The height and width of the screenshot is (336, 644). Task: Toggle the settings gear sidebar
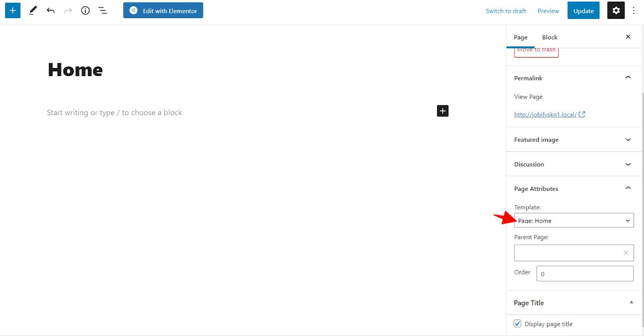click(616, 10)
